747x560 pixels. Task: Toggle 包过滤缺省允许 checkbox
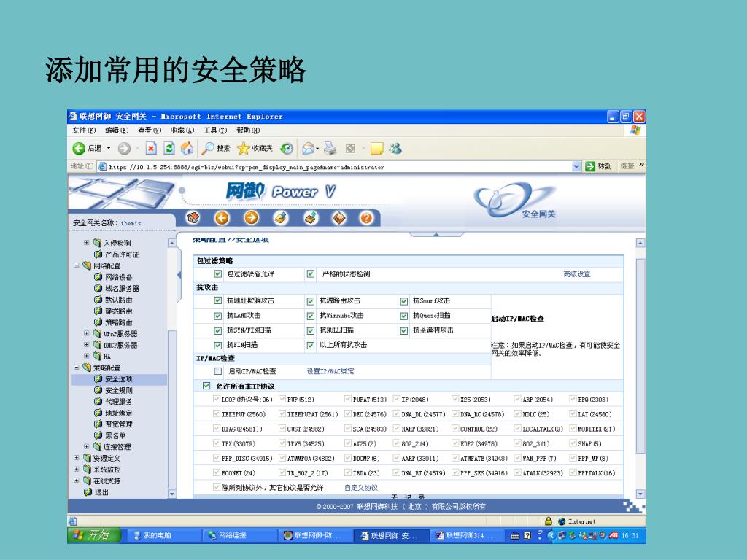[217, 274]
